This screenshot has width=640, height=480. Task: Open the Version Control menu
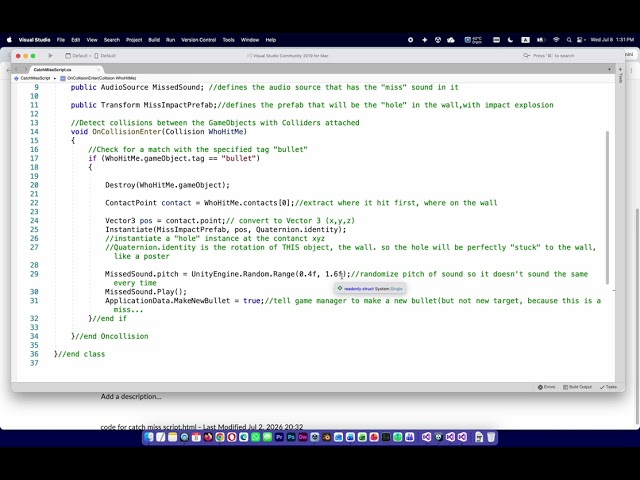tap(198, 40)
